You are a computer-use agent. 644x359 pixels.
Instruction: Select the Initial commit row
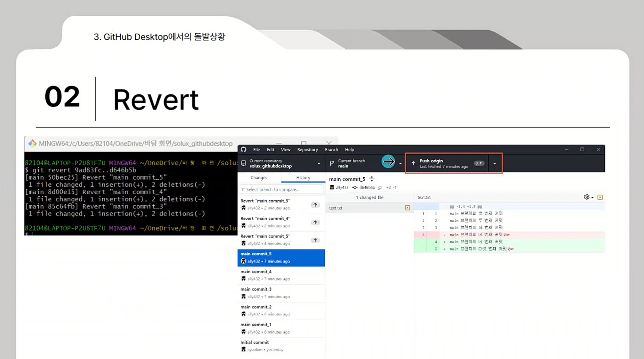(281, 346)
